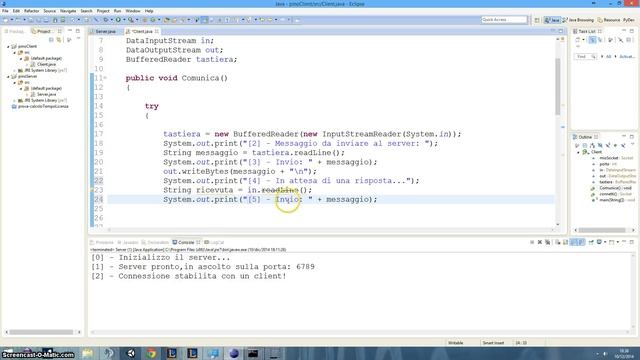This screenshot has width=640, height=360.
Task: Click the Debug bug toolbar icon
Action: click(x=106, y=20)
